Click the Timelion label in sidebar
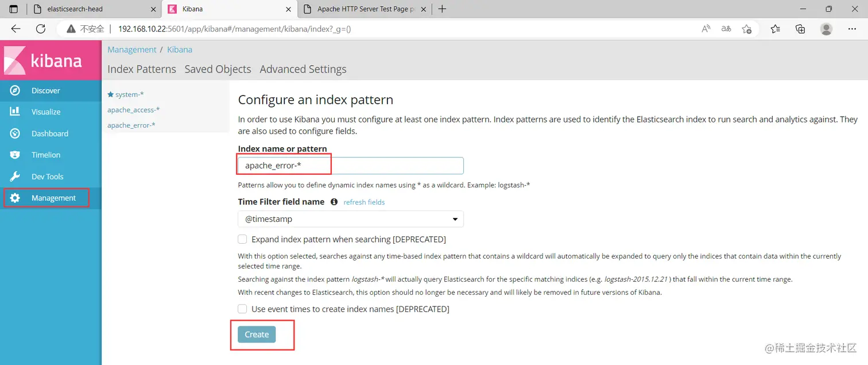 coord(46,155)
